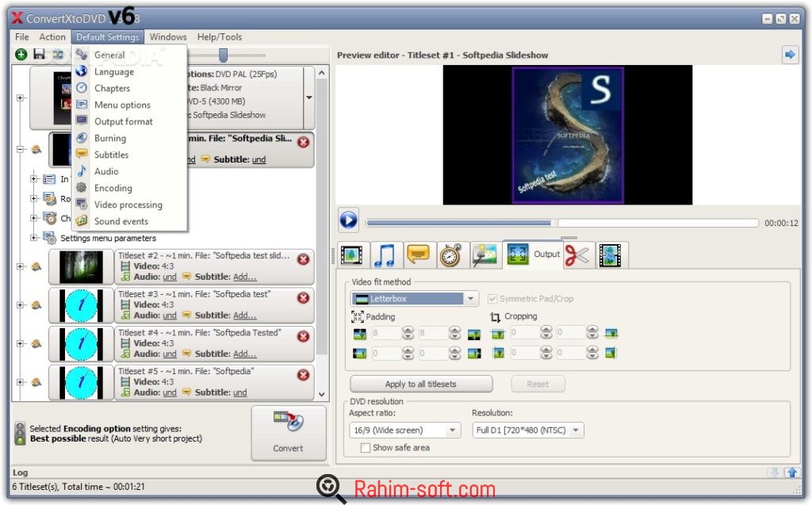Open the subtitle tab with speech bubble icon
812x505 pixels.
point(418,254)
